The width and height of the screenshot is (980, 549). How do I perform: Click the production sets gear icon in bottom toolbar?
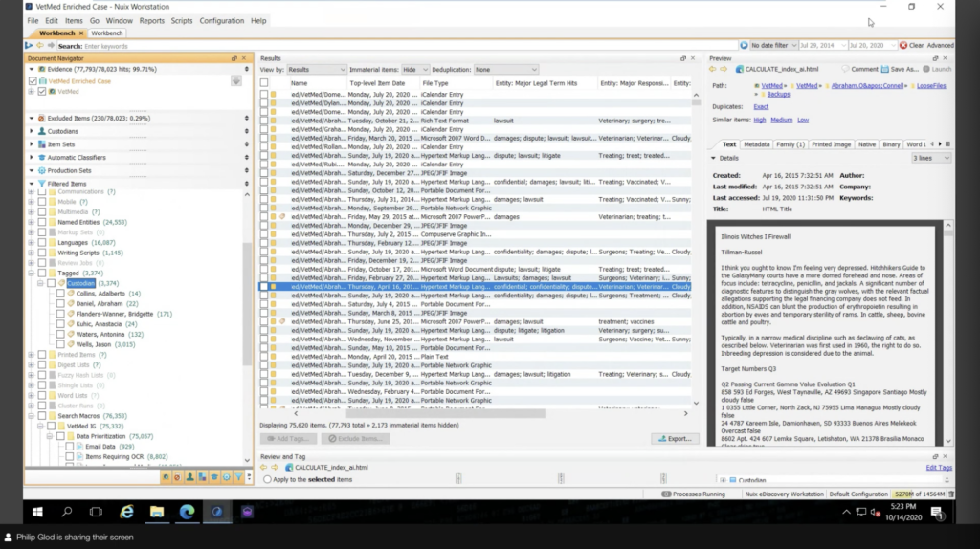click(x=226, y=477)
